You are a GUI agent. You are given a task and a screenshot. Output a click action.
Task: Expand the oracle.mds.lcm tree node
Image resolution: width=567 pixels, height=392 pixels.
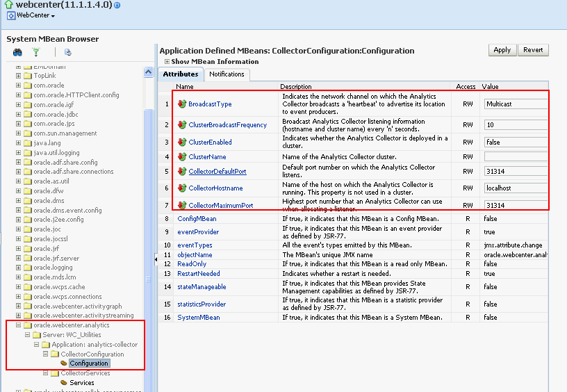pyautogui.click(x=18, y=277)
